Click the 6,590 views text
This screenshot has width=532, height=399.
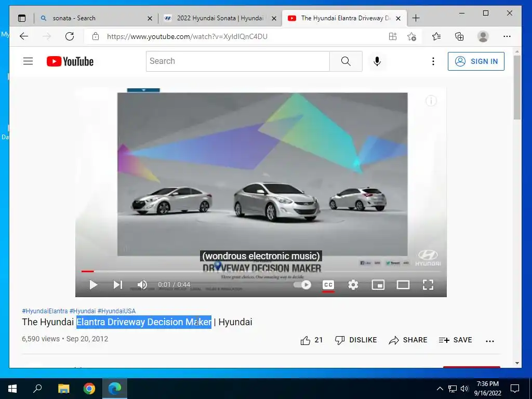(x=41, y=339)
